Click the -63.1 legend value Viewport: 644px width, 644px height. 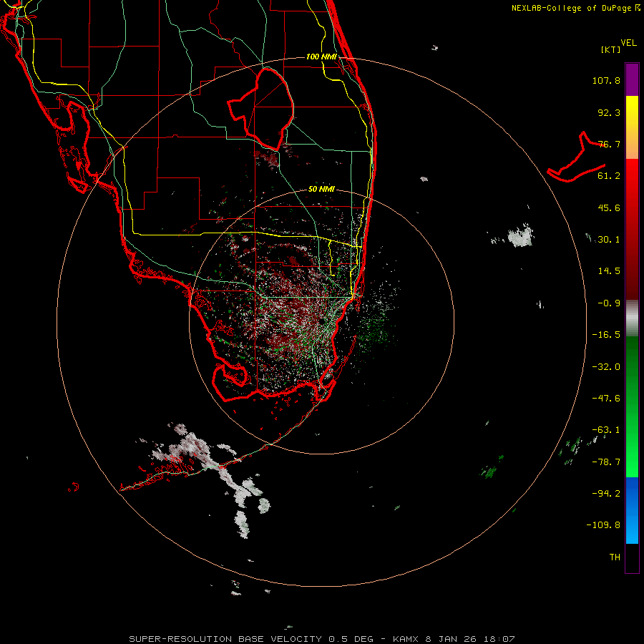pos(606,430)
